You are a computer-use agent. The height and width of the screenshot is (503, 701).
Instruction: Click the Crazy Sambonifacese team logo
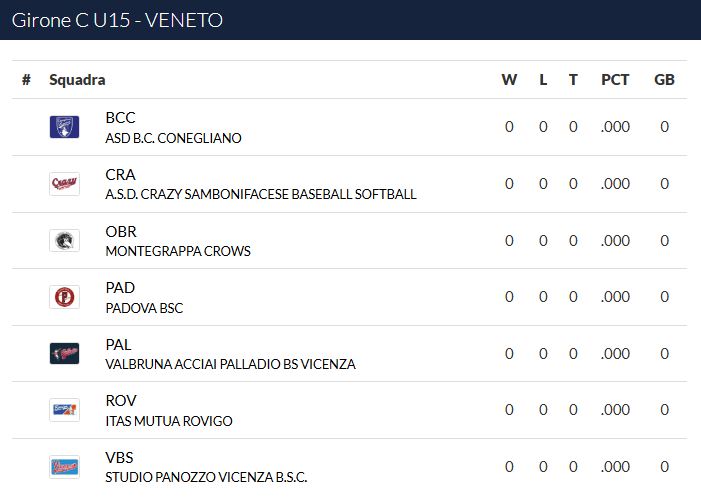click(64, 184)
